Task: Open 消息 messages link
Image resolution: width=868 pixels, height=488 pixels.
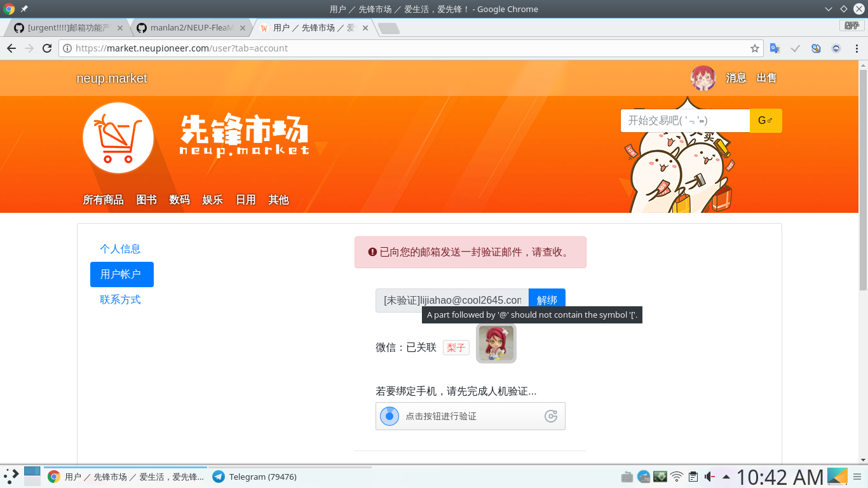Action: (736, 78)
